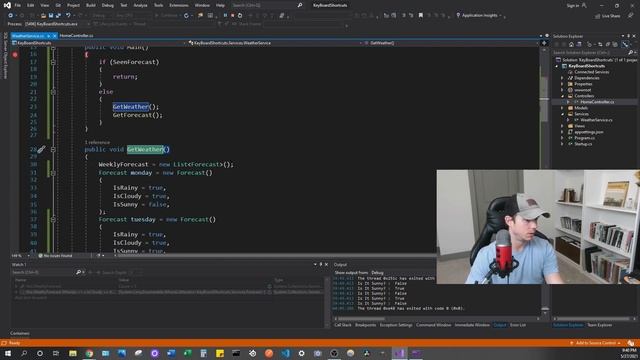
Task: Click the toolbar bookmark icon
Action: coord(421,16)
